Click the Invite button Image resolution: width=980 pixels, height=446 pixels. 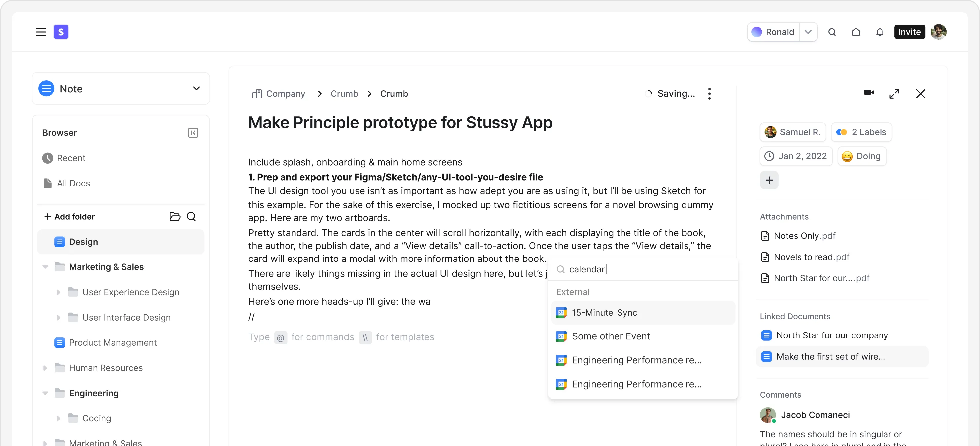(909, 32)
